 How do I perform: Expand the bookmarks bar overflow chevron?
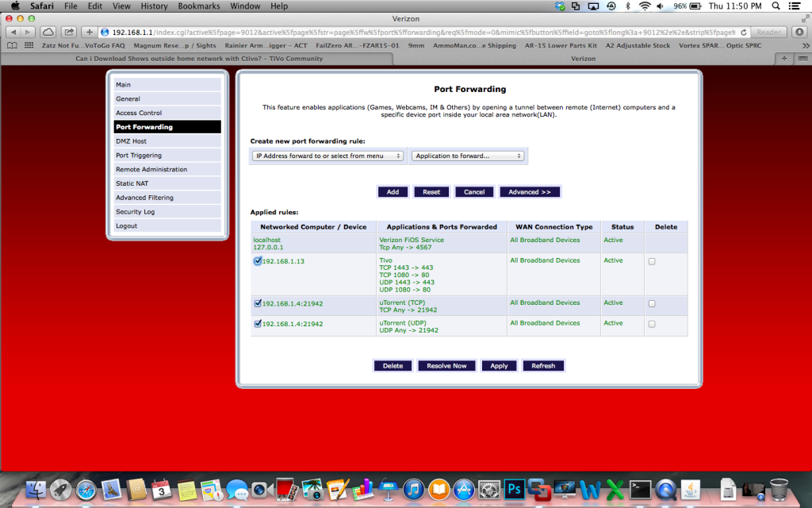point(806,45)
